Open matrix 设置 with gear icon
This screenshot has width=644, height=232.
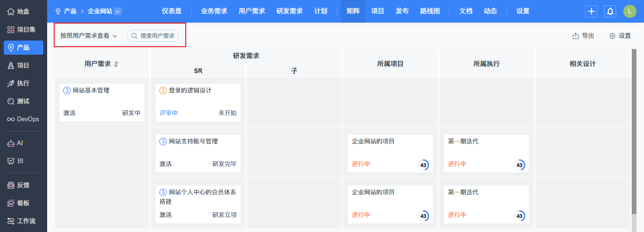(x=620, y=36)
